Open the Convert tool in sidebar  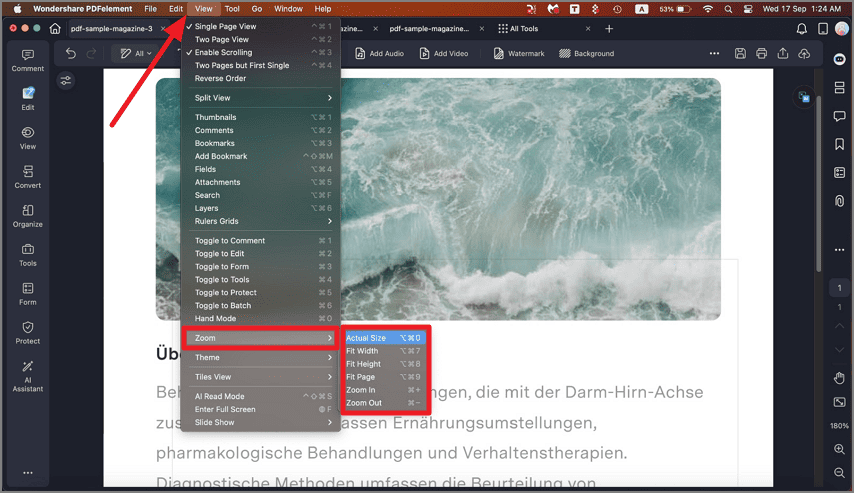(28, 177)
